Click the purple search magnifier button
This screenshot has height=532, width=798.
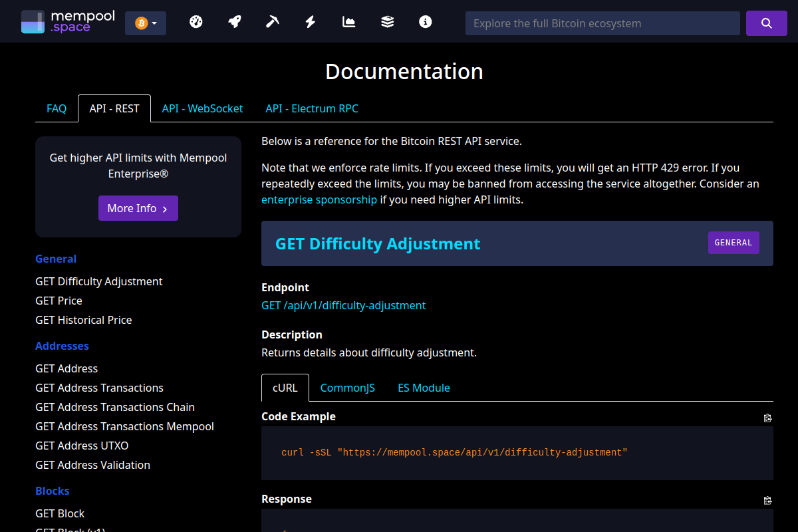pos(766,23)
